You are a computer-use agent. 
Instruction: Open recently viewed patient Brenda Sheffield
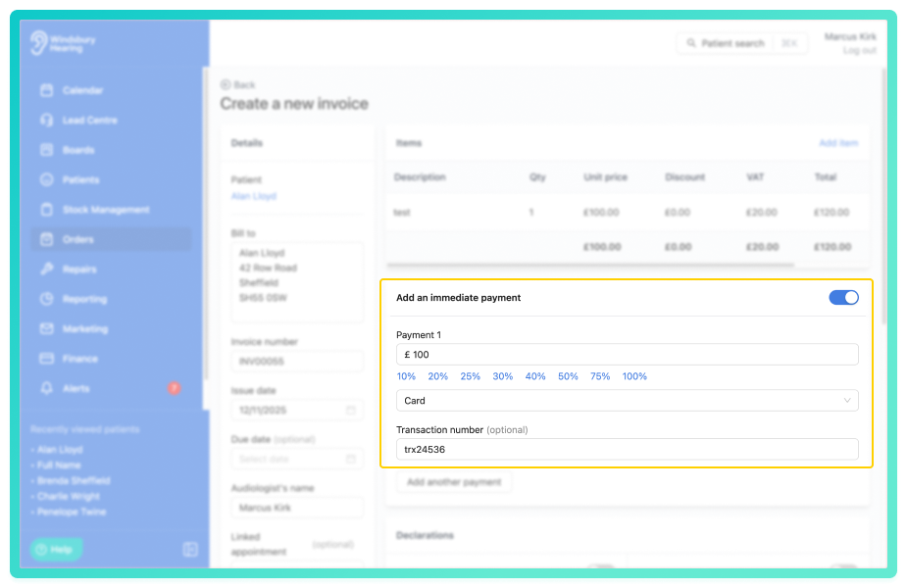tap(73, 480)
